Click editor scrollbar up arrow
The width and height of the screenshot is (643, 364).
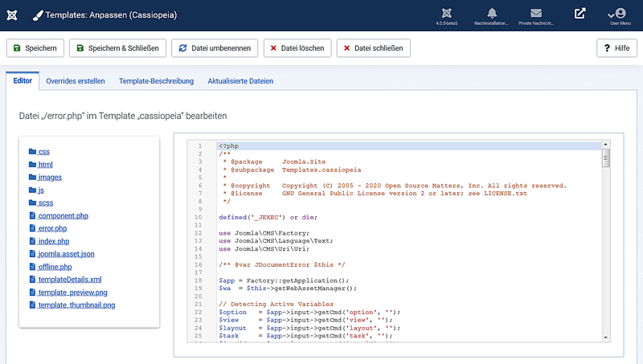tap(606, 145)
